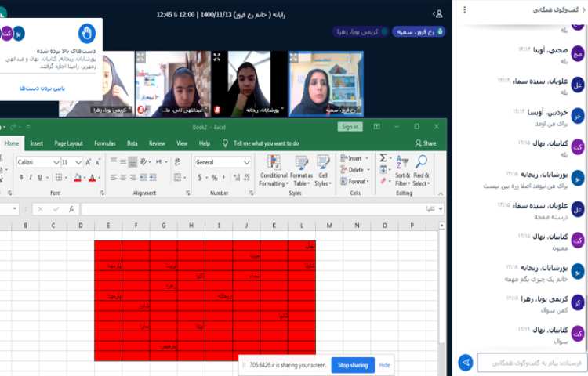The height and width of the screenshot is (376, 588).
Task: Open the font size dropdown
Action: pyautogui.click(x=78, y=162)
